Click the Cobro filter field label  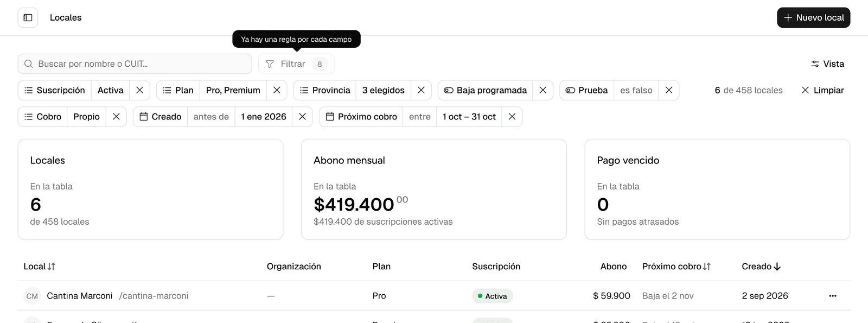[43, 117]
